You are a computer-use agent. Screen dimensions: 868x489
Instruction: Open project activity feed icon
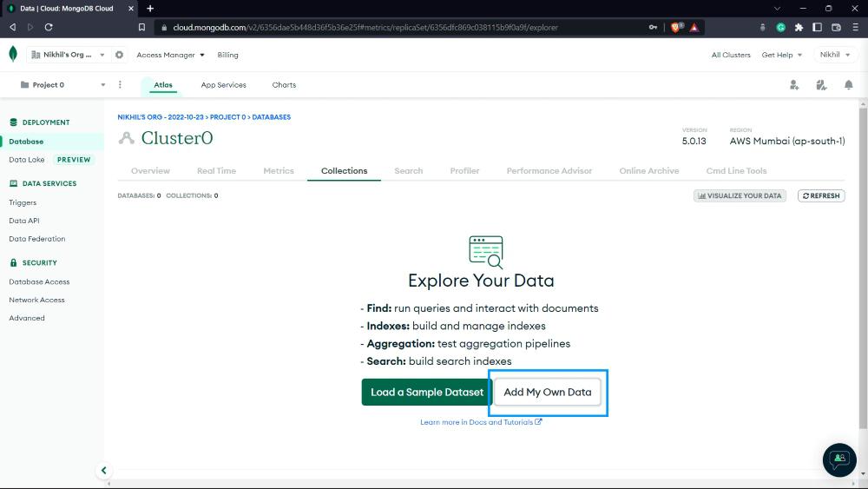pos(821,85)
